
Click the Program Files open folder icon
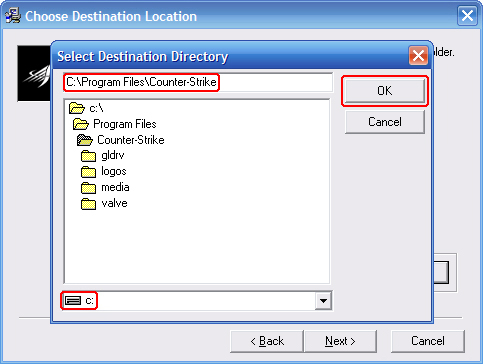click(81, 124)
